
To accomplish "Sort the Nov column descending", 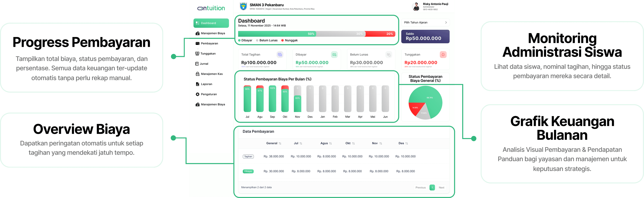I will [381, 143].
